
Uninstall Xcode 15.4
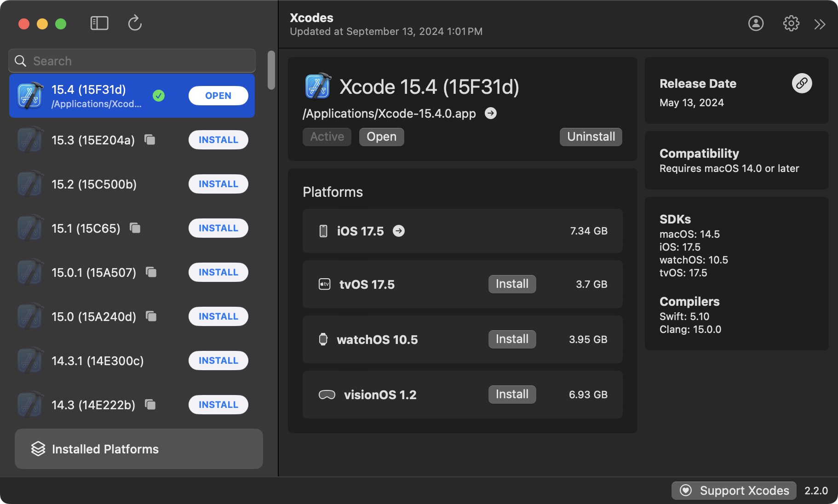tap(591, 137)
